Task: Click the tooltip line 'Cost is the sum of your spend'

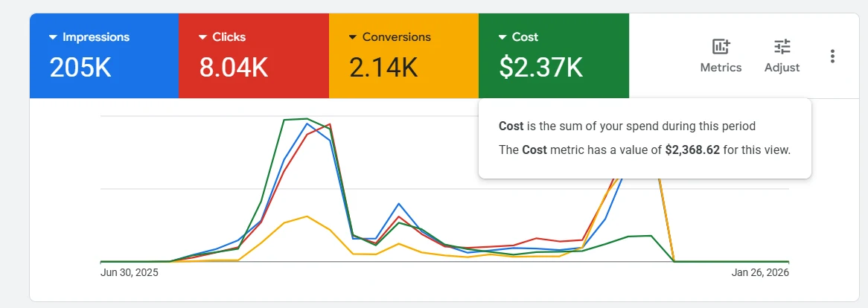Action: coord(628,126)
